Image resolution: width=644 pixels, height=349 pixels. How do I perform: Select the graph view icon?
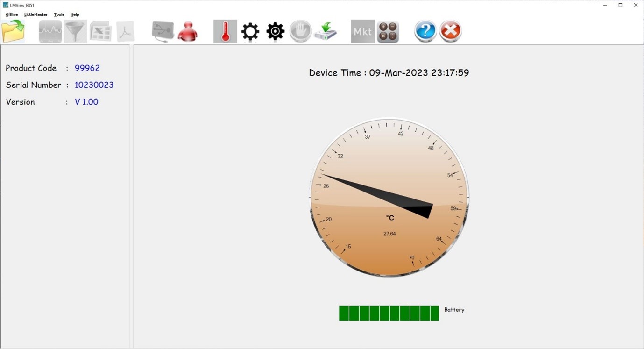[50, 31]
